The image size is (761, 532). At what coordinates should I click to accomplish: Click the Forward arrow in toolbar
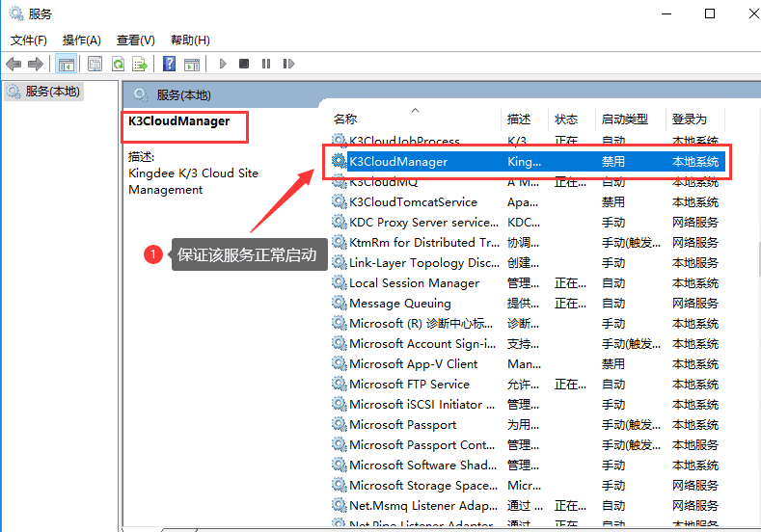pyautogui.click(x=36, y=65)
